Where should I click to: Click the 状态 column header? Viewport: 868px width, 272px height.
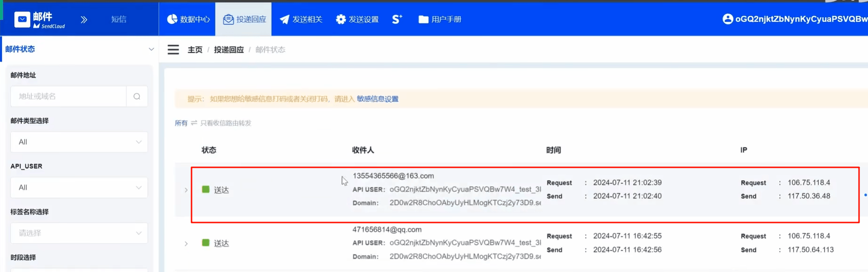tap(209, 150)
